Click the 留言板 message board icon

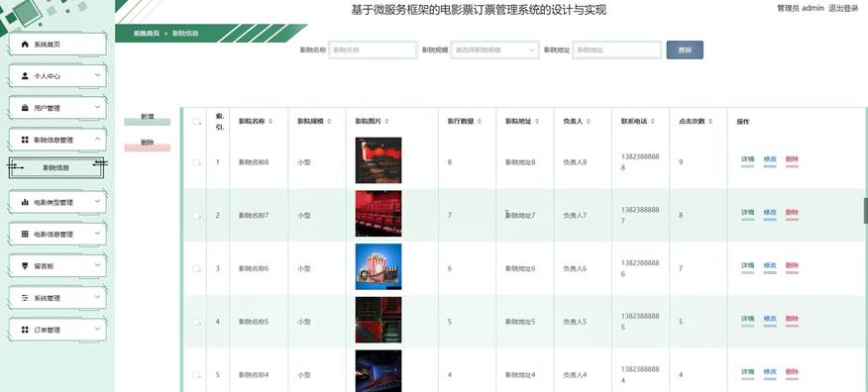(25, 266)
